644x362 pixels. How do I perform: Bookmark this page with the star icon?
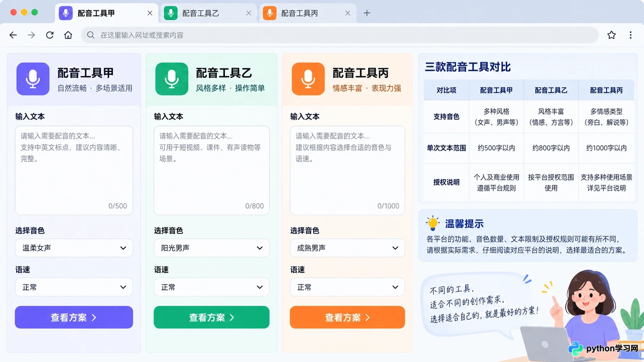611,35
